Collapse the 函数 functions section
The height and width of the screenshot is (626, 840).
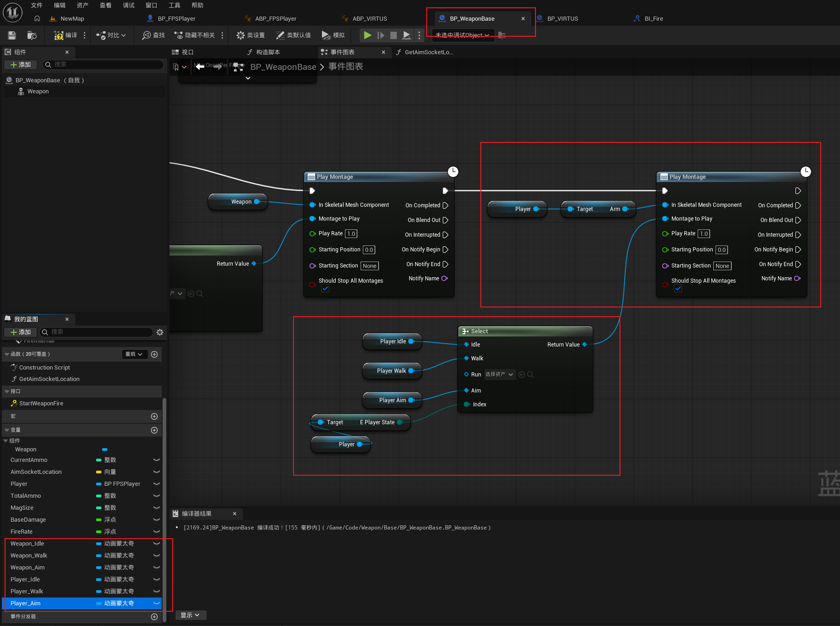pos(6,354)
